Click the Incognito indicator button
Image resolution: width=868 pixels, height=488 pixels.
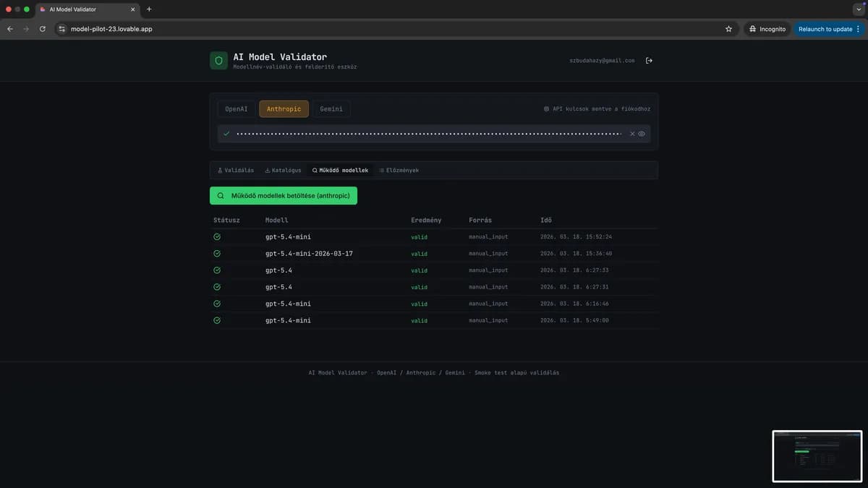[x=767, y=29]
